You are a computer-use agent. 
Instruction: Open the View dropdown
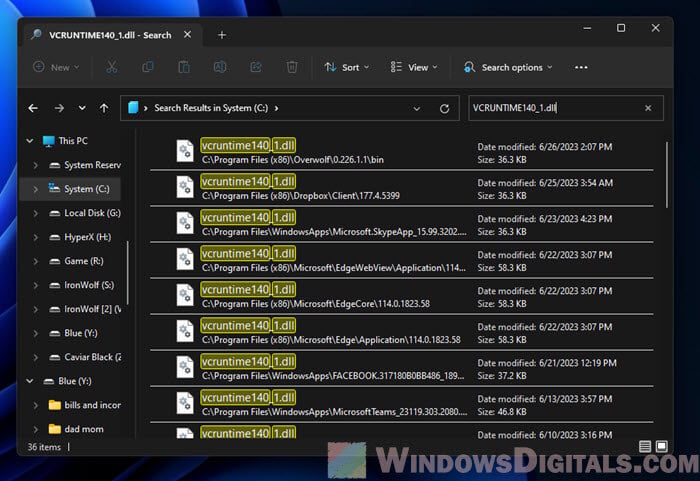coord(414,67)
